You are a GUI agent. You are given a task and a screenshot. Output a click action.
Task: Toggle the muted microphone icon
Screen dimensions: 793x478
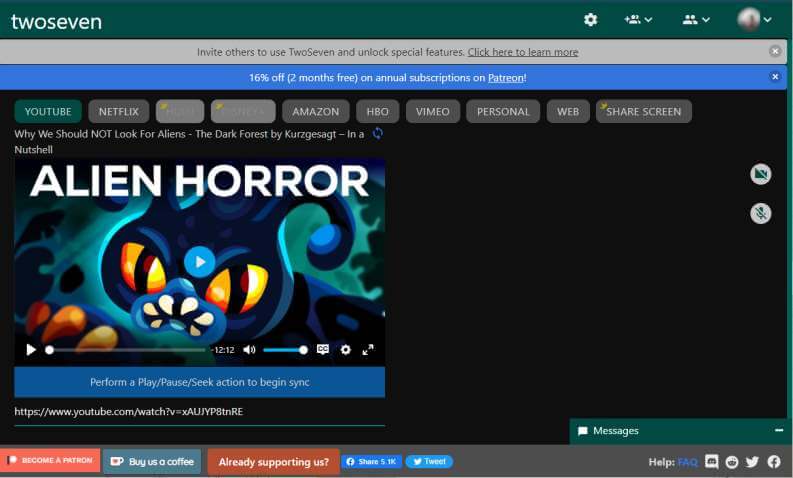coord(761,213)
